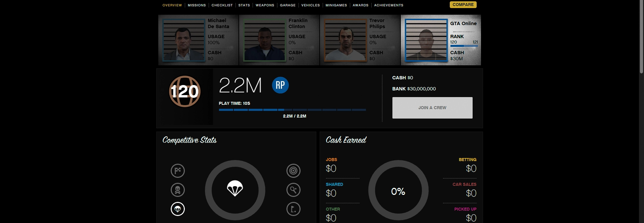Click the 2.2M RP total

coord(240,85)
